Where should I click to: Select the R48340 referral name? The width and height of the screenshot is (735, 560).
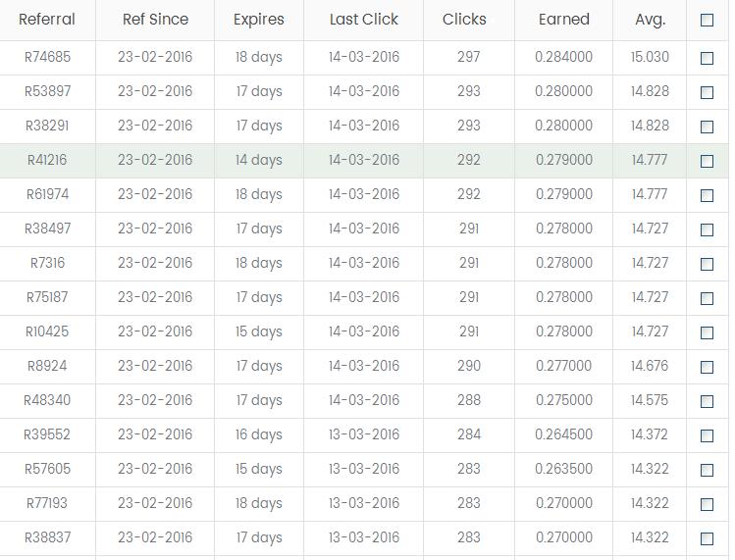click(47, 400)
